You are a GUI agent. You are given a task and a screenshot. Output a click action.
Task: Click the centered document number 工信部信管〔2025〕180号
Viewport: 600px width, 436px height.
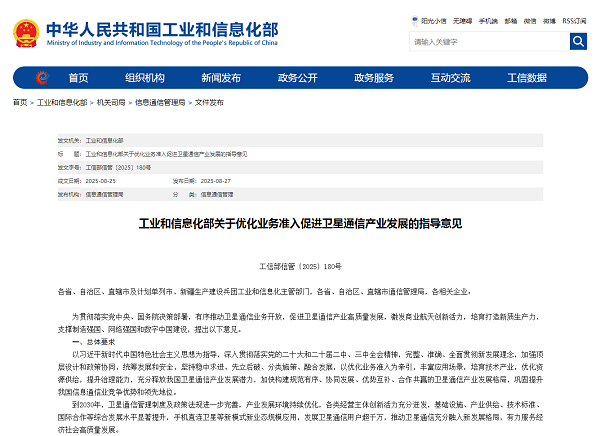[x=300, y=266]
